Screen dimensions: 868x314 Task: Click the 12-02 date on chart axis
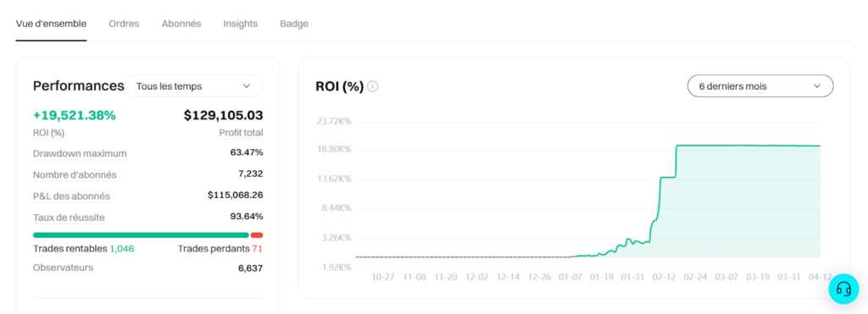pos(476,278)
